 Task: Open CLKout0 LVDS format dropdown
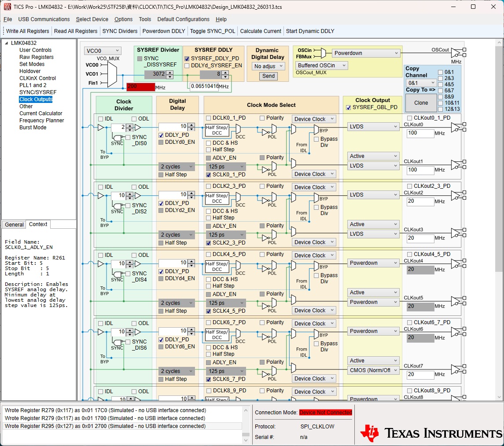pos(373,127)
